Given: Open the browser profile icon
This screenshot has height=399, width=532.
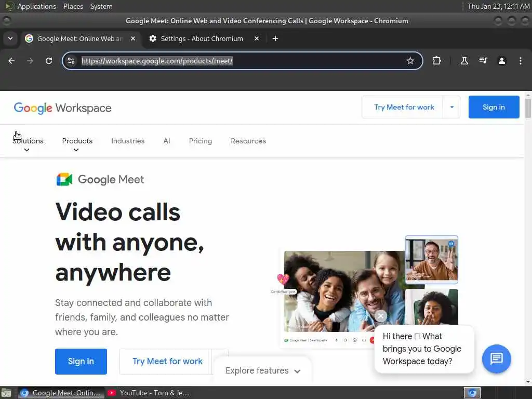Looking at the screenshot, I should coord(502,61).
